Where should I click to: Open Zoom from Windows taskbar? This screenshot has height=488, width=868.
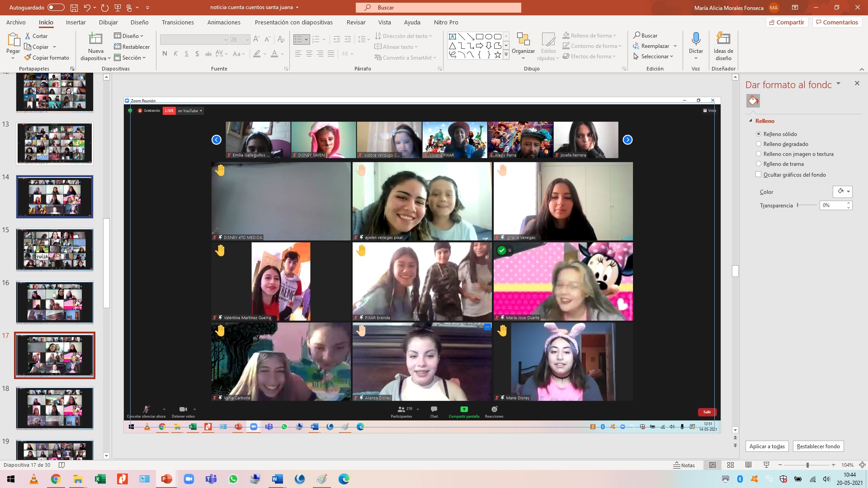point(189,479)
